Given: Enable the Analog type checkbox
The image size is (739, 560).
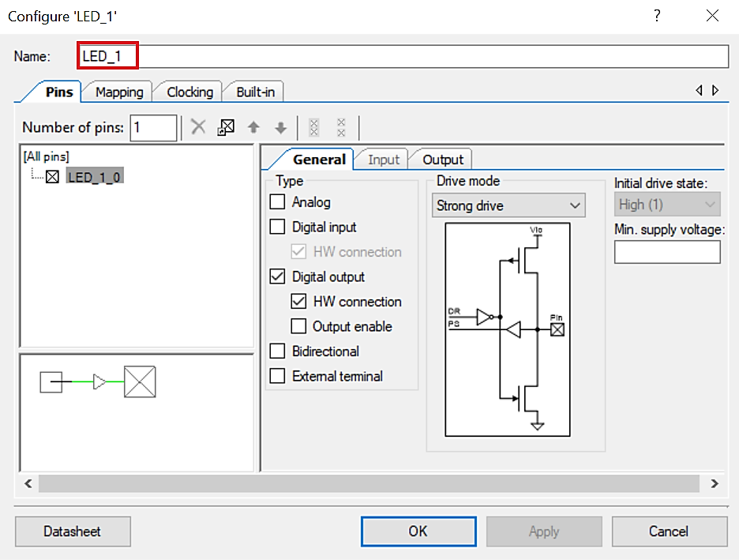Looking at the screenshot, I should point(277,201).
